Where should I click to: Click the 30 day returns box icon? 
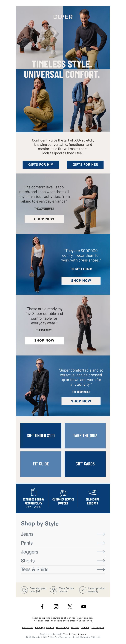pos(54,590)
